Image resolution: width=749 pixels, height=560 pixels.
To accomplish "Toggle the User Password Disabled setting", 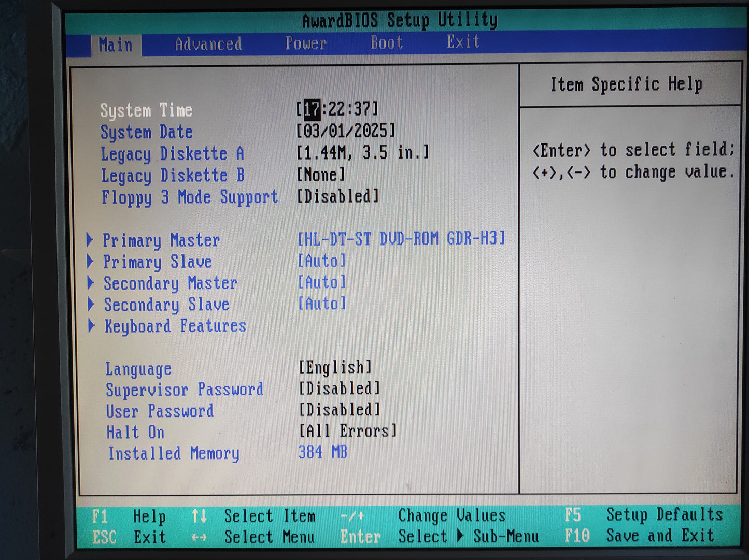I will 340,410.
